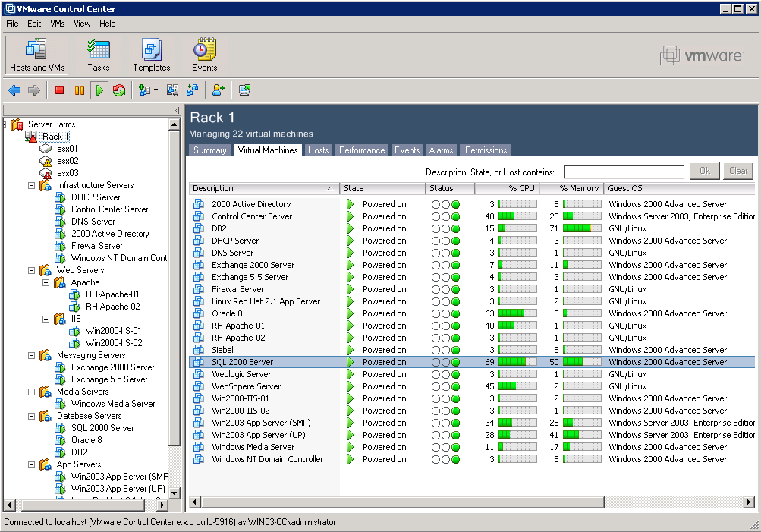
Task: Click the red Power Off stop icon
Action: coord(60,90)
